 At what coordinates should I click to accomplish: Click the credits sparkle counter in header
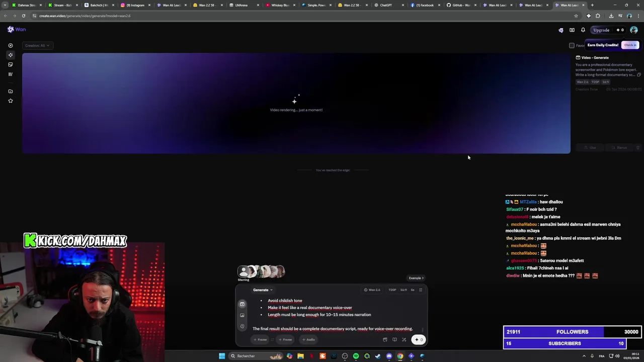pyautogui.click(x=620, y=30)
